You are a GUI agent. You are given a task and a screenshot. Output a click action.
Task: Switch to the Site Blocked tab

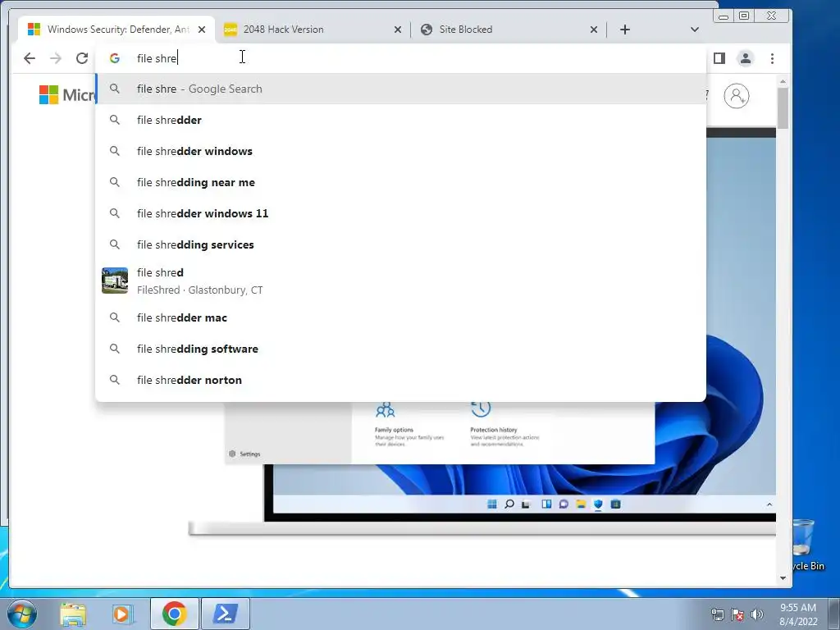(509, 30)
